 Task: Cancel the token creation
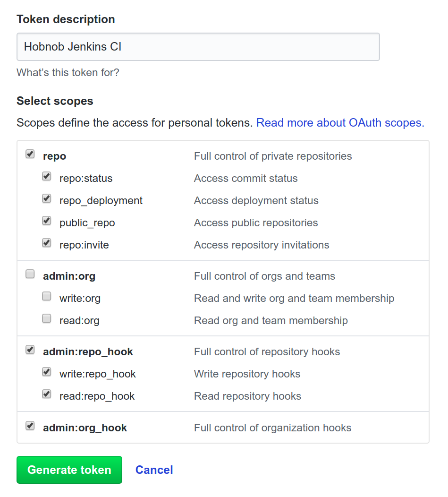[x=154, y=470]
